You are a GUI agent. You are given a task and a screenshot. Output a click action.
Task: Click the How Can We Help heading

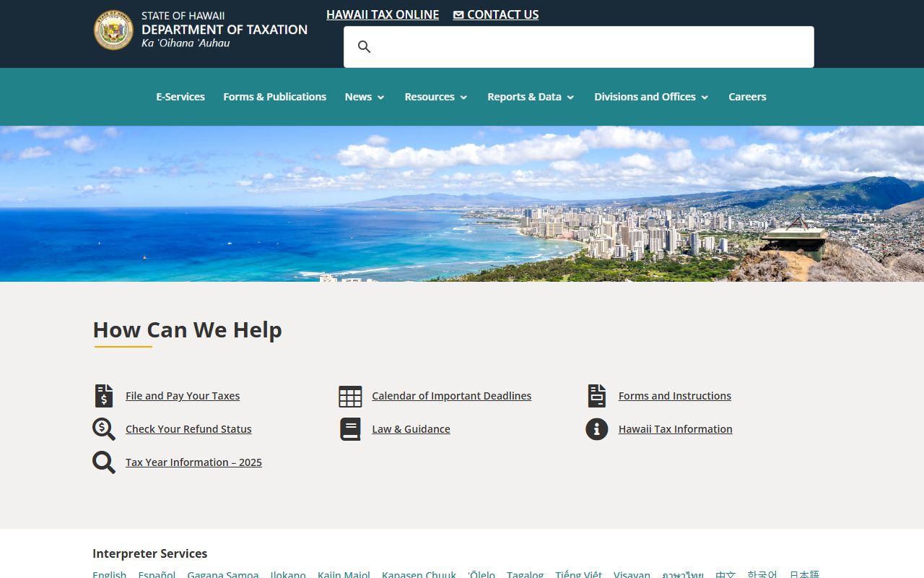pyautogui.click(x=188, y=330)
